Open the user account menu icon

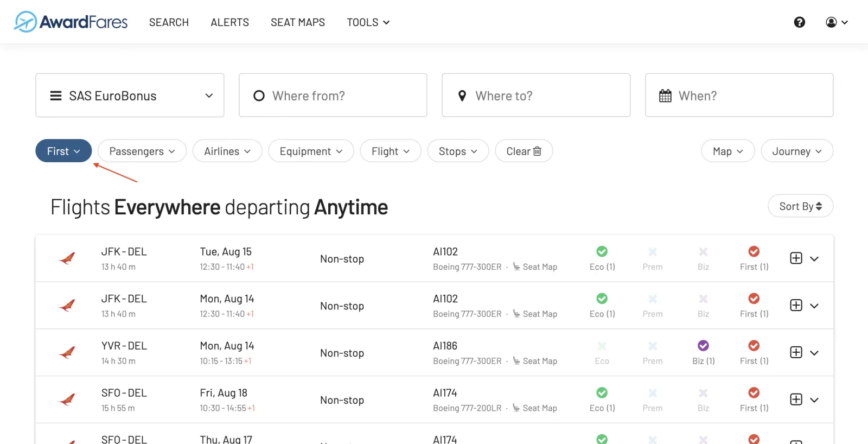click(837, 22)
